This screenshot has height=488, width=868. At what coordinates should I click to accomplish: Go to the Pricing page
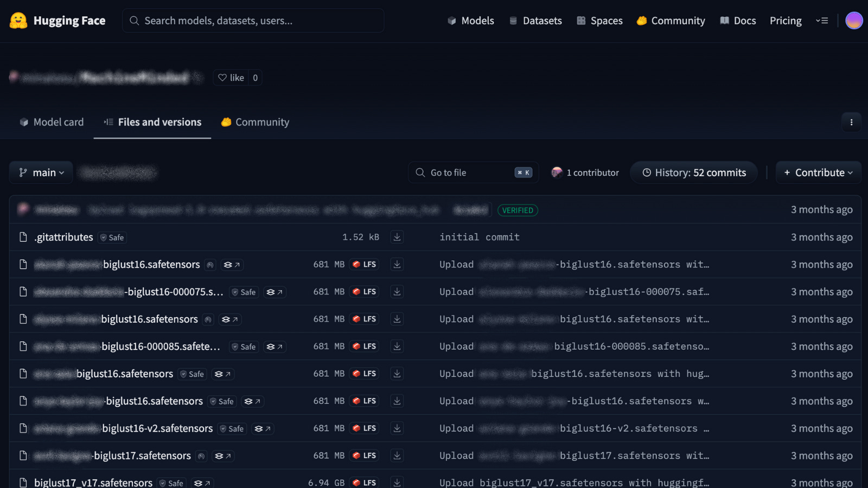[786, 21]
